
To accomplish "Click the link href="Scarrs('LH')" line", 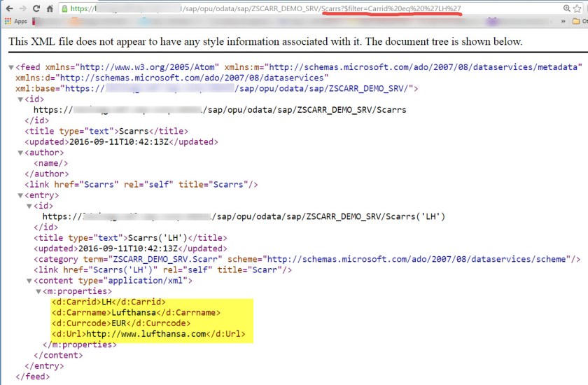I will (x=162, y=270).
